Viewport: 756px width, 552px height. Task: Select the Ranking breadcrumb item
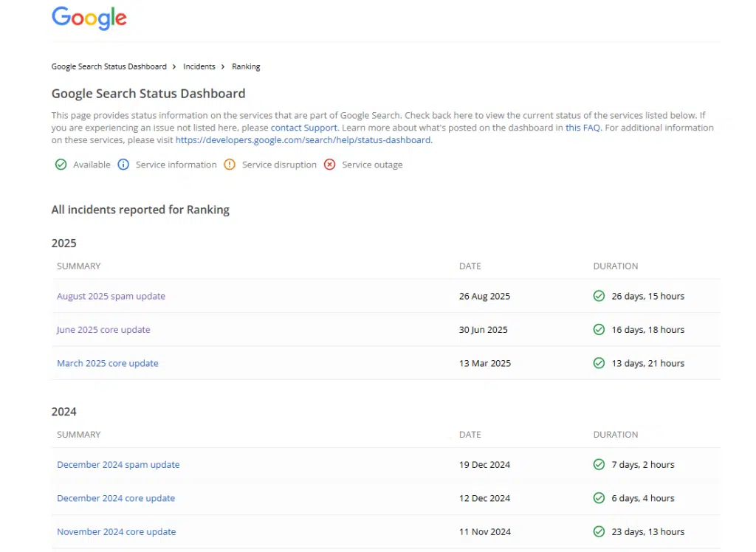pos(246,66)
